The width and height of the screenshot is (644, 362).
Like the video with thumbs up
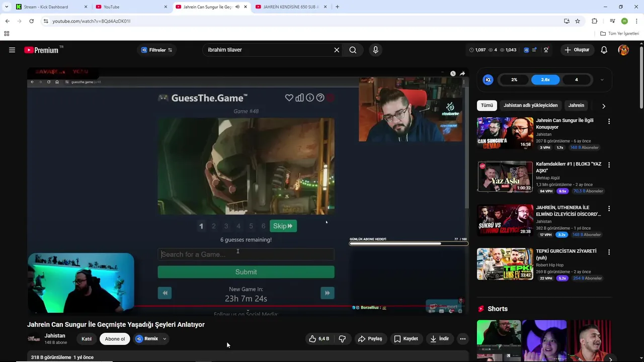[x=318, y=339]
